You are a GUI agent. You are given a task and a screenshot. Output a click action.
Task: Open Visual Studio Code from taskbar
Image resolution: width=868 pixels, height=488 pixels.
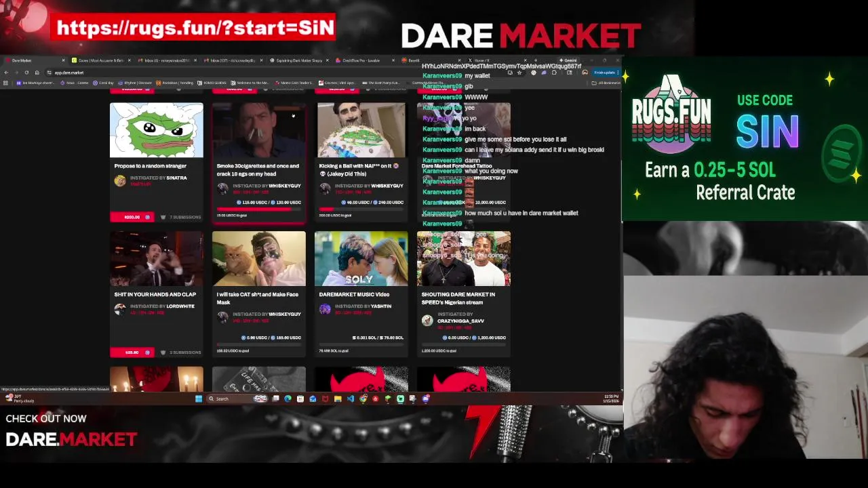coord(351,399)
